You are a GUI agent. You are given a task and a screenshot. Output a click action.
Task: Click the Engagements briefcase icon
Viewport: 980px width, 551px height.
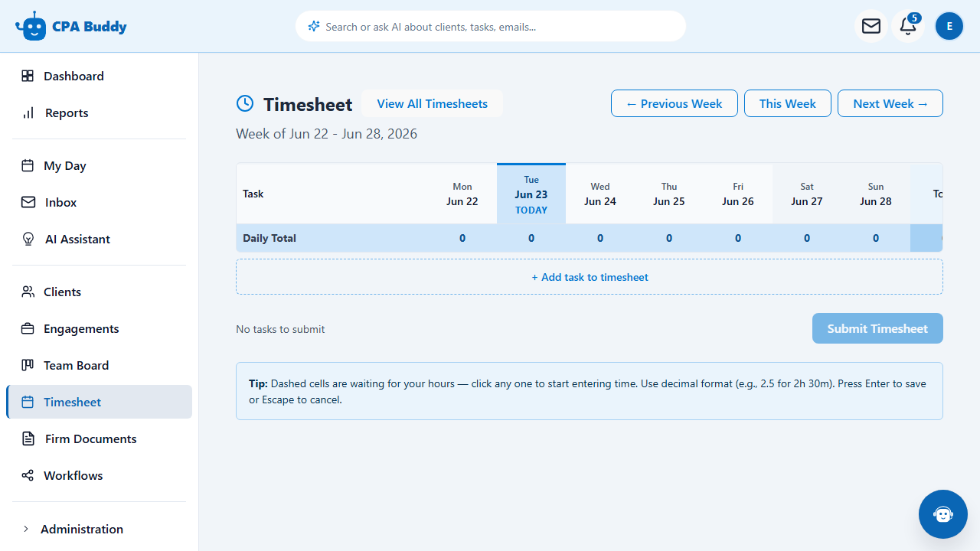click(x=28, y=328)
